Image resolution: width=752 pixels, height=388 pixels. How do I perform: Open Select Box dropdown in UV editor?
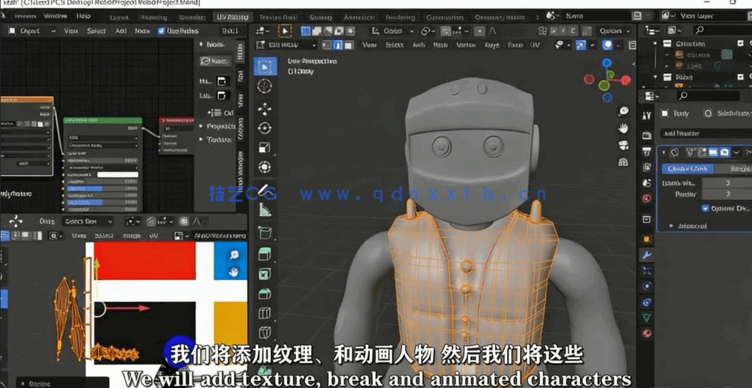click(x=87, y=222)
